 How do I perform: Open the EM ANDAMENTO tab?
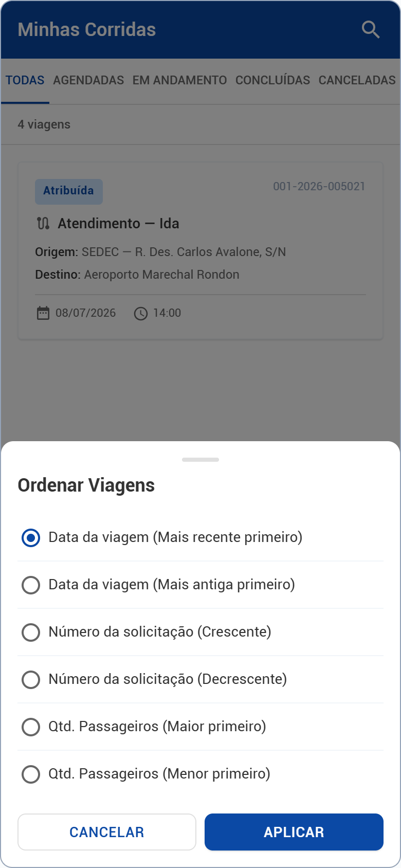(x=179, y=81)
